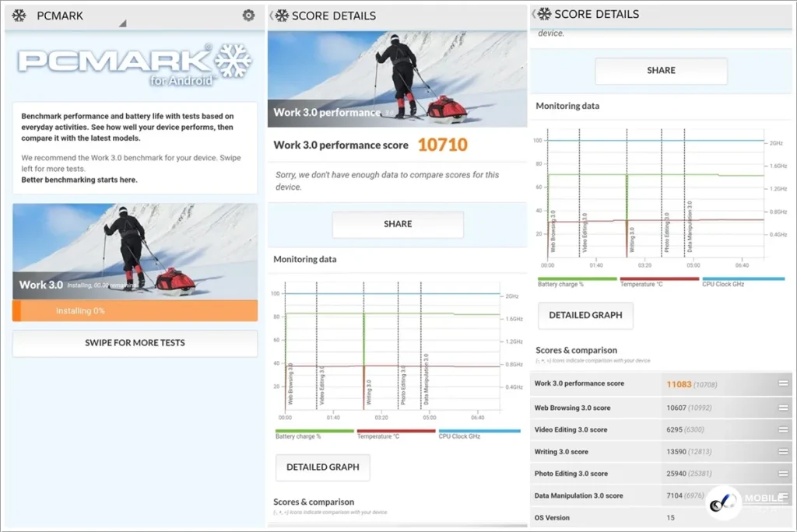The width and height of the screenshot is (797, 532).
Task: Go back using the chevron on the right Score Details screen
Action: click(x=533, y=14)
